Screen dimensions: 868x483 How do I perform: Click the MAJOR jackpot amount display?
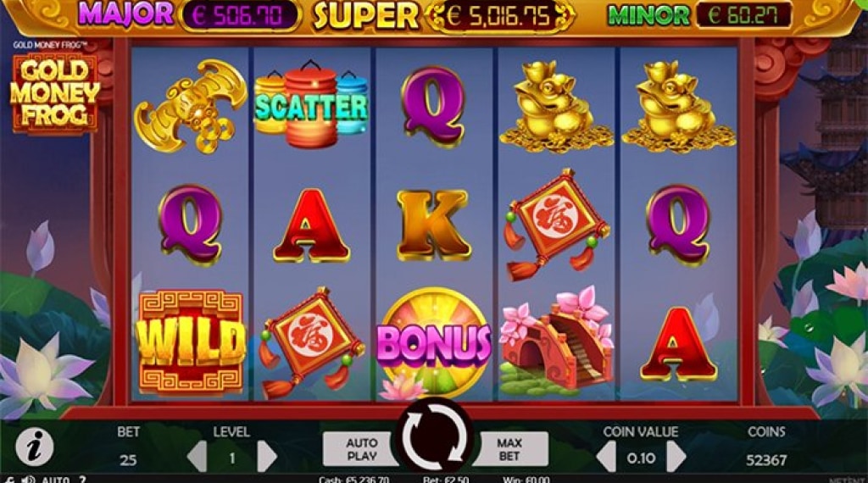pos(238,16)
